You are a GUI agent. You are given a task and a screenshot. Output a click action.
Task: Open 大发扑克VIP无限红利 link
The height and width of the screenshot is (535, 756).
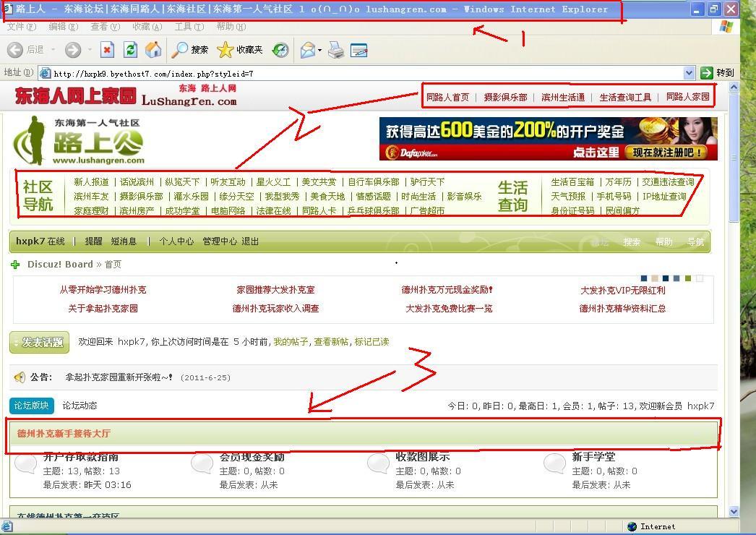622,291
